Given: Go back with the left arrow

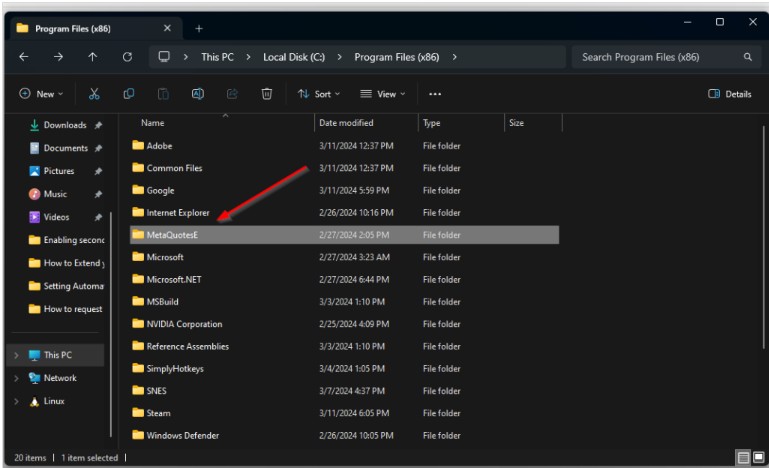Looking at the screenshot, I should click(x=24, y=57).
